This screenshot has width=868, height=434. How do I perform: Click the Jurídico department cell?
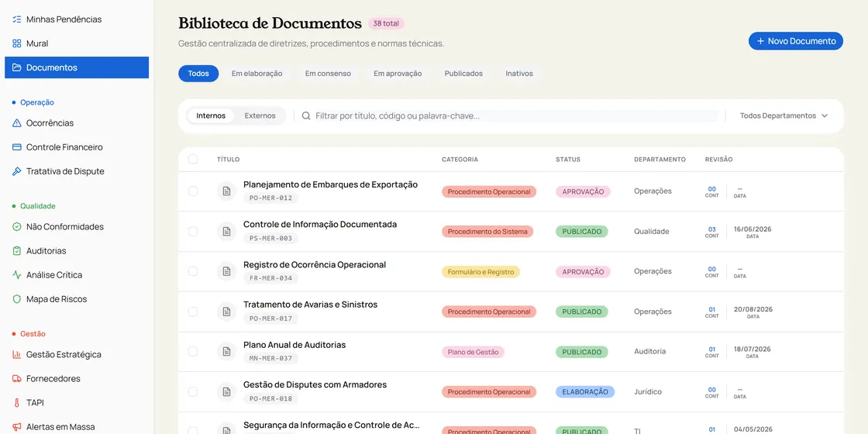pos(648,392)
